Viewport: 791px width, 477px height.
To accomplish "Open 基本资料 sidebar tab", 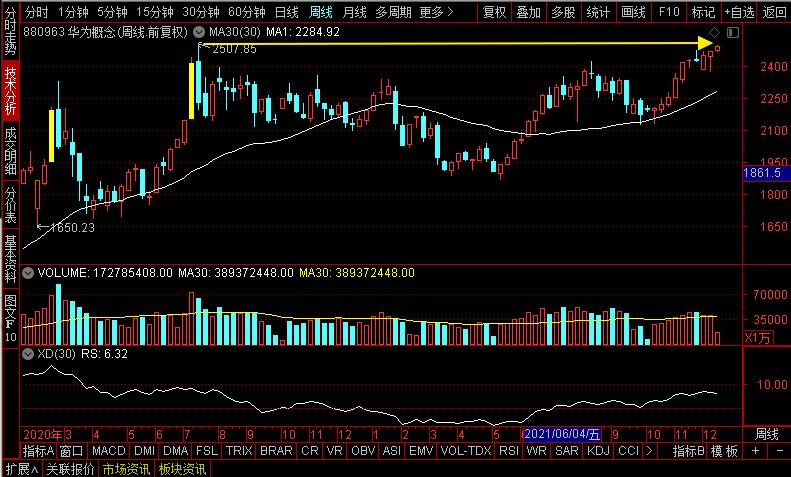I will click(x=11, y=258).
